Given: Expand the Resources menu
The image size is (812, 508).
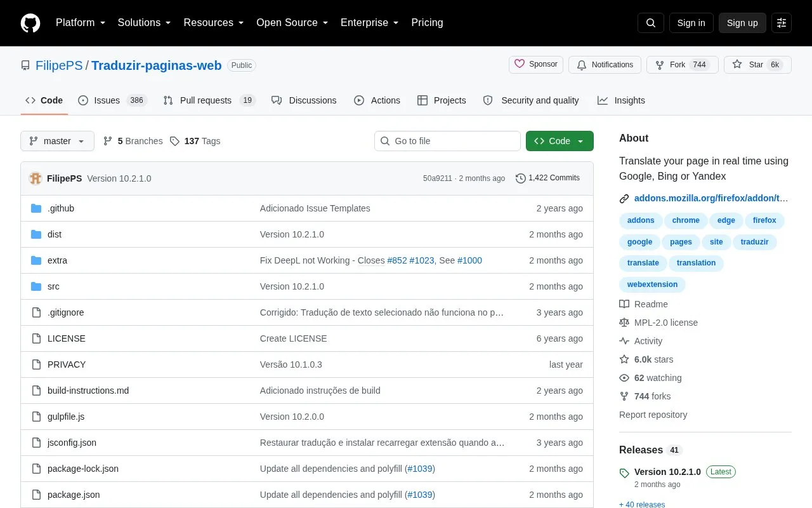Looking at the screenshot, I should pyautogui.click(x=214, y=23).
